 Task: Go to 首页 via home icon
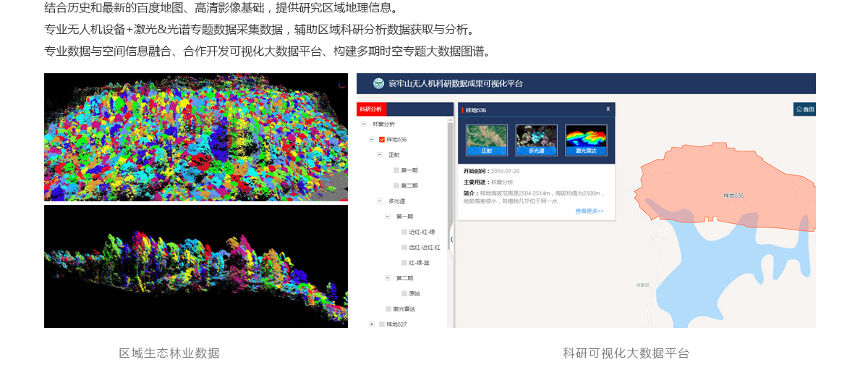pyautogui.click(x=804, y=109)
